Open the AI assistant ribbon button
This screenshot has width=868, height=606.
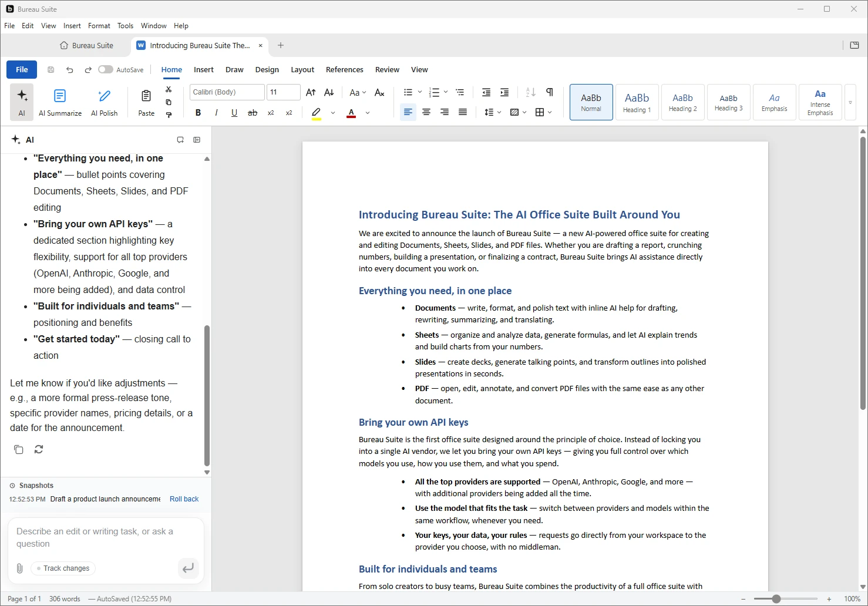22,102
